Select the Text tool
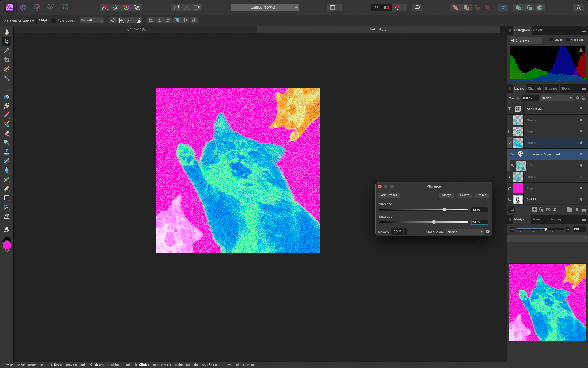 pos(6,207)
